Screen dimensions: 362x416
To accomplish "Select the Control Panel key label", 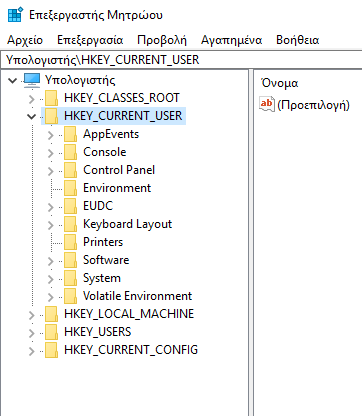I will coord(119,170).
